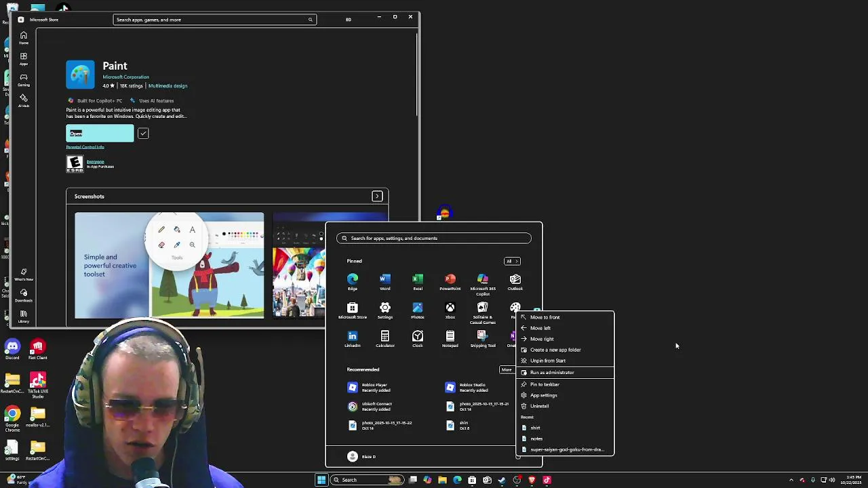Show next screenshots with arrow button
The height and width of the screenshot is (488, 868).
[377, 197]
